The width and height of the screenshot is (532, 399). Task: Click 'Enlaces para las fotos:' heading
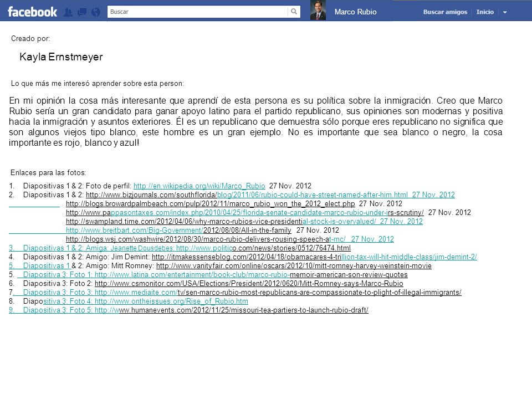tap(48, 172)
